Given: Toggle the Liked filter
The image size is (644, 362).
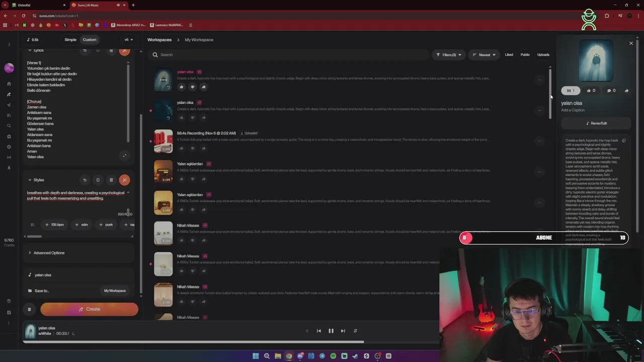Looking at the screenshot, I should 509,55.
